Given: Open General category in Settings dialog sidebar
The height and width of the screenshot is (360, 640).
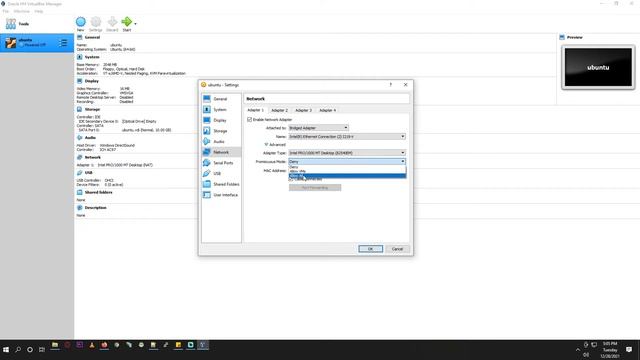Looking at the screenshot, I should pos(221,99).
